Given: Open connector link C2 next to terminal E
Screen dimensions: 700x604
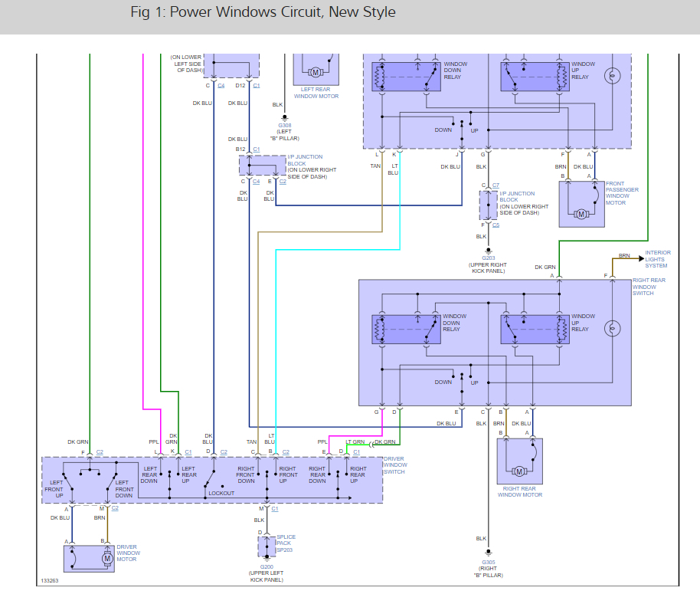Looking at the screenshot, I should point(283,182).
